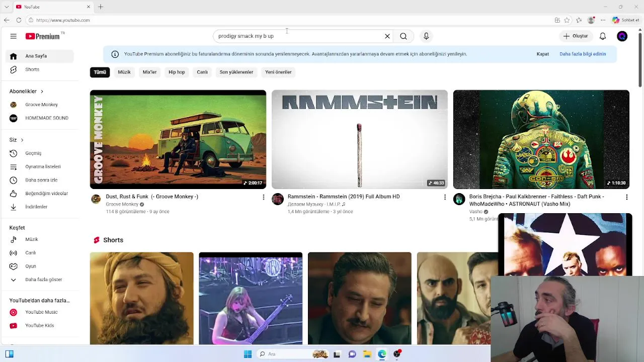Open Beğendiğim videolar liked videos
The width and height of the screenshot is (644, 362).
39,194
